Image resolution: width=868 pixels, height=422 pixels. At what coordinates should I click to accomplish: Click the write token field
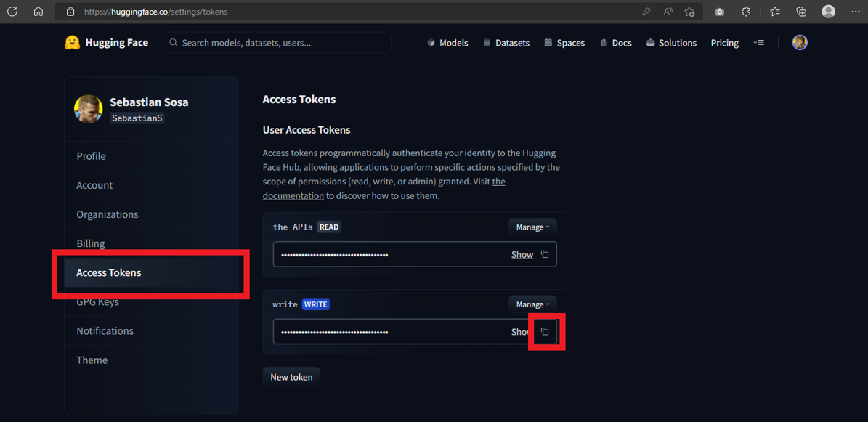click(415, 332)
